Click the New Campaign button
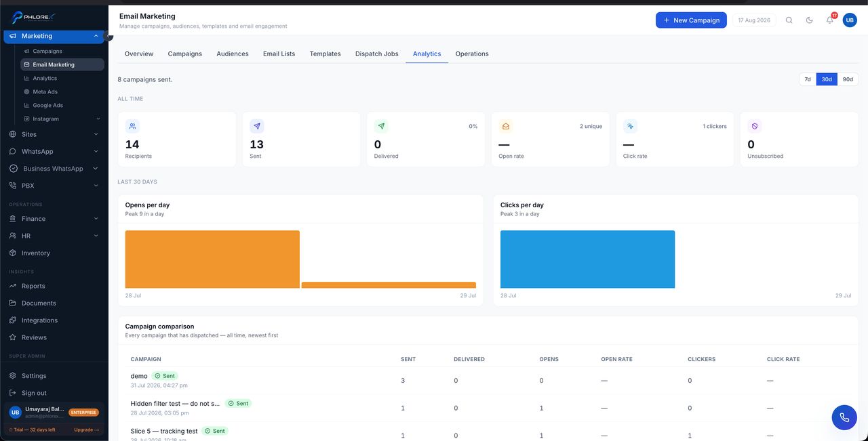Viewport: 868px width, 441px height. (x=691, y=20)
